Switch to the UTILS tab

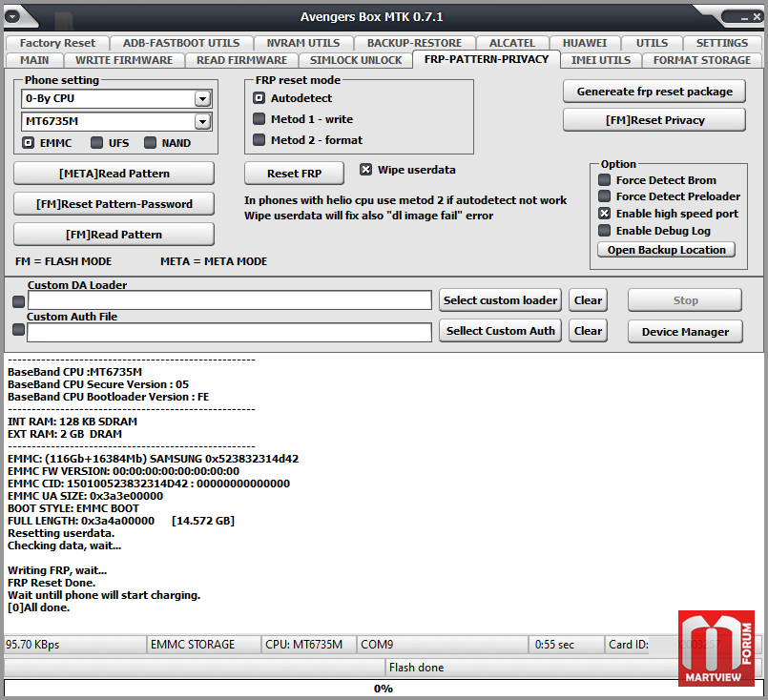[x=652, y=43]
